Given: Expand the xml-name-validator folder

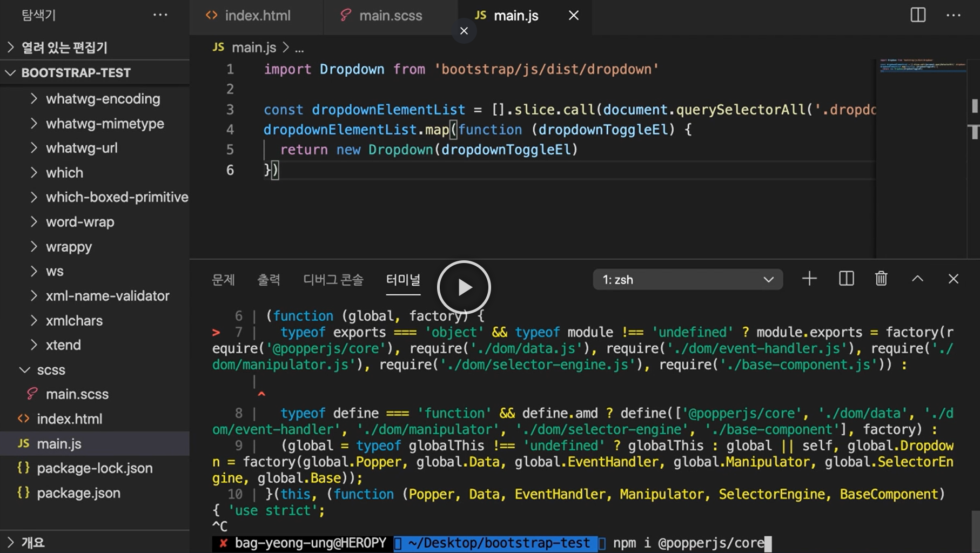Looking at the screenshot, I should [95, 296].
